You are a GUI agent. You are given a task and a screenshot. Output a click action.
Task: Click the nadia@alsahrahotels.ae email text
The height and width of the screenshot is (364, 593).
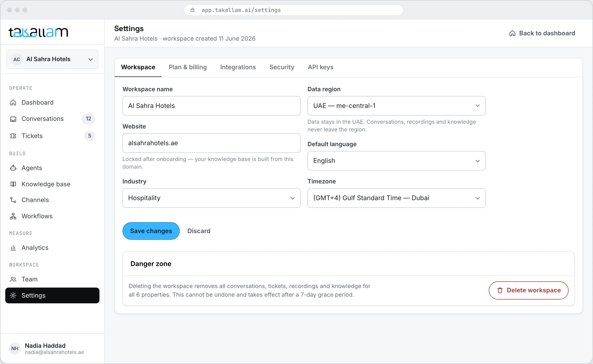[55, 352]
